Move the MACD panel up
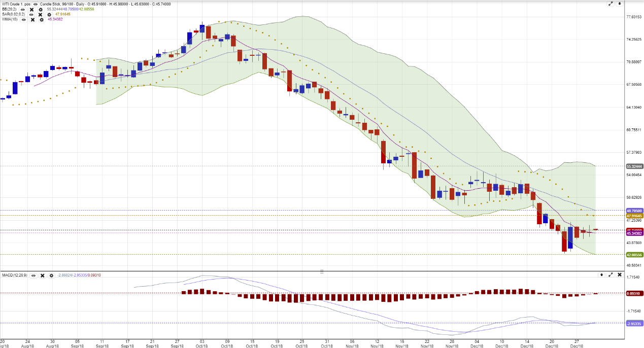Viewport: 644px width, 348px height. pyautogui.click(x=602, y=274)
